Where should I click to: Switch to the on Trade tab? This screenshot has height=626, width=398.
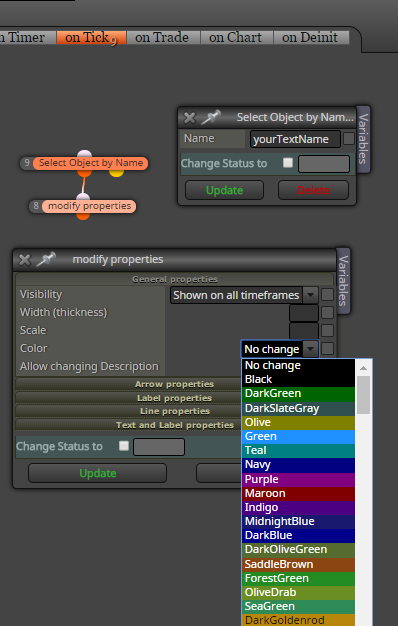[x=162, y=38]
